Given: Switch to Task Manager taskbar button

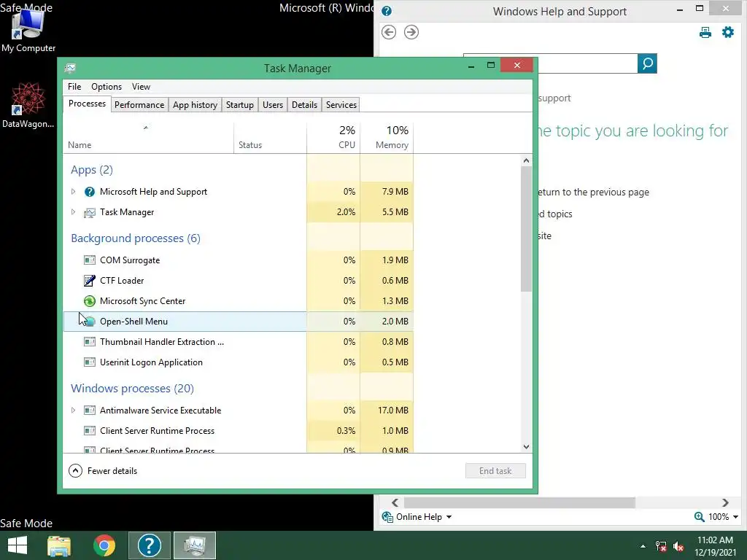Looking at the screenshot, I should [195, 545].
